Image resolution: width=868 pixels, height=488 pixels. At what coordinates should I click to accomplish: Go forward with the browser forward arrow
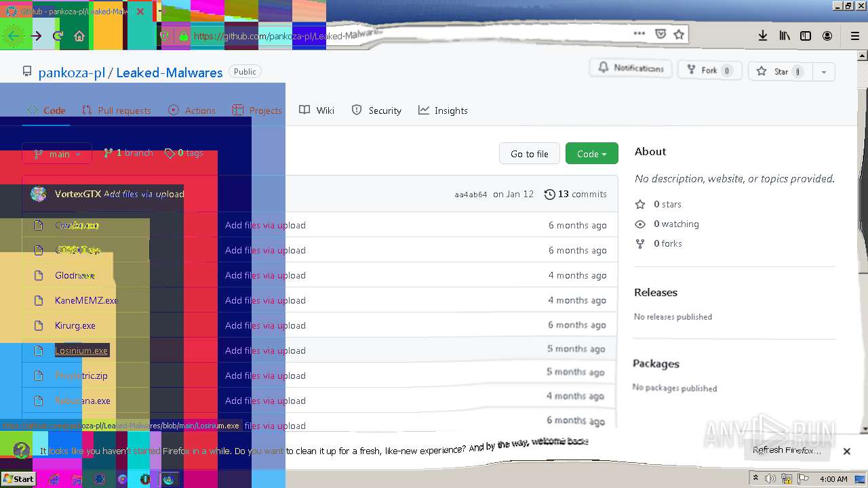[37, 36]
